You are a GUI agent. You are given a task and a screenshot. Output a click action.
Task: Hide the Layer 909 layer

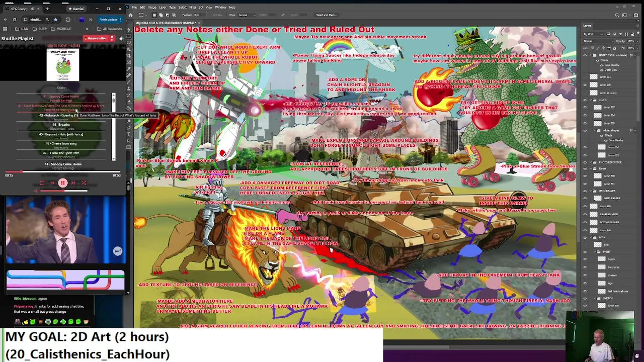(x=585, y=85)
